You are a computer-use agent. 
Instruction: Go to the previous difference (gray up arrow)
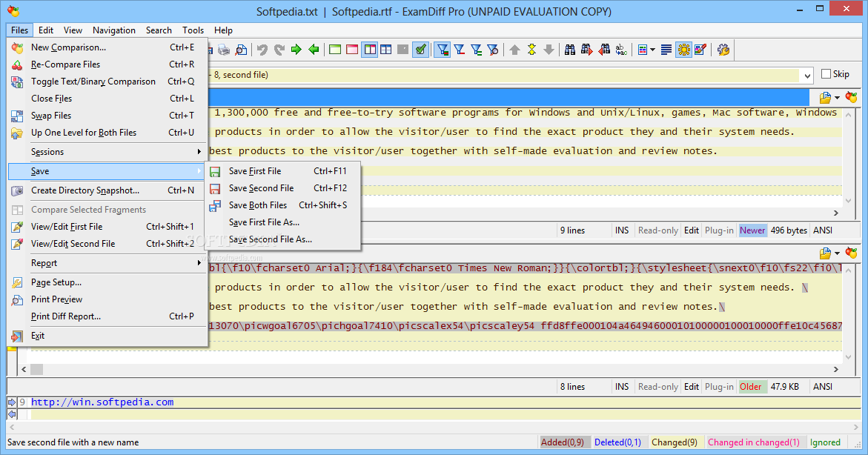(x=515, y=50)
